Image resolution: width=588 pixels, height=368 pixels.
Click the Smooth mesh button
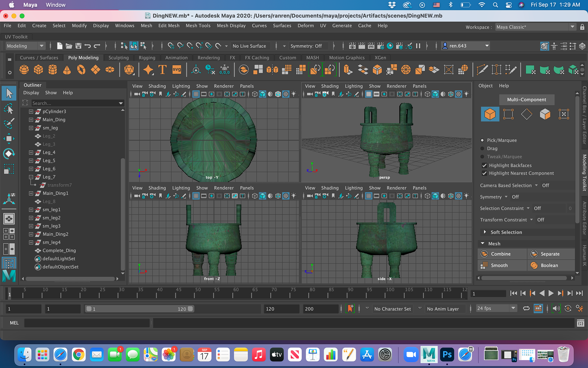(x=502, y=266)
